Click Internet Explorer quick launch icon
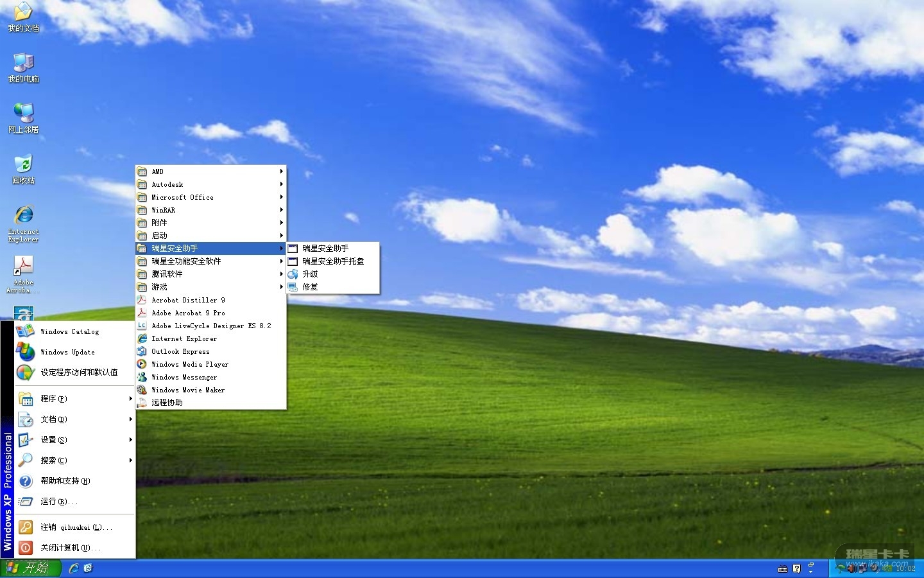This screenshot has width=924, height=578. [x=74, y=568]
